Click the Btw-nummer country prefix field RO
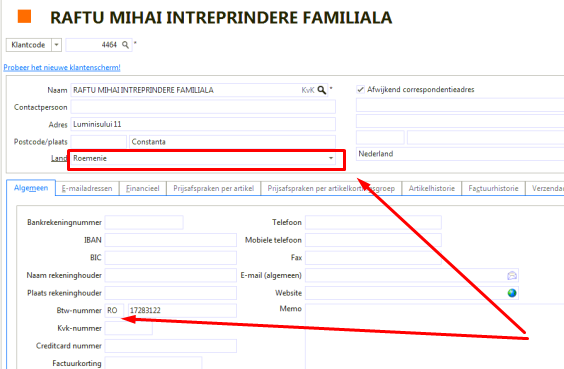 pos(114,311)
